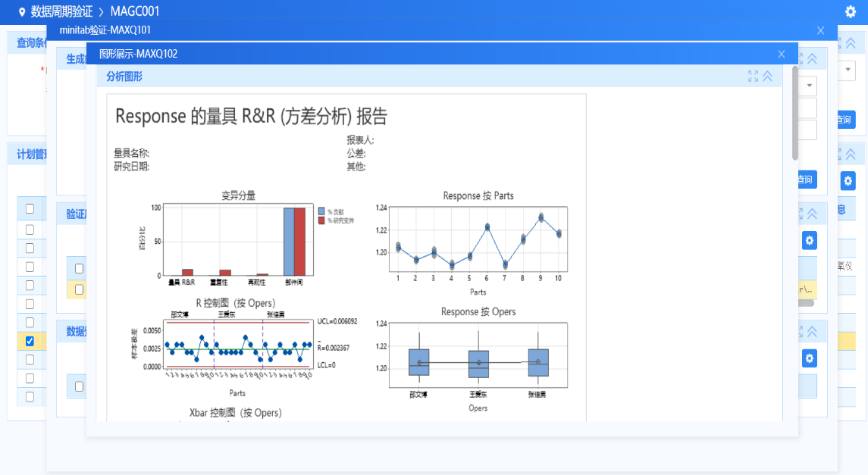Click the location pin icon beside 数据周期验证

(x=22, y=12)
